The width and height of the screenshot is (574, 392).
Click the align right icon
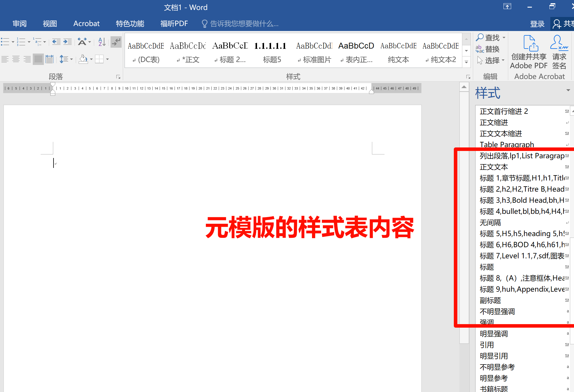(27, 59)
